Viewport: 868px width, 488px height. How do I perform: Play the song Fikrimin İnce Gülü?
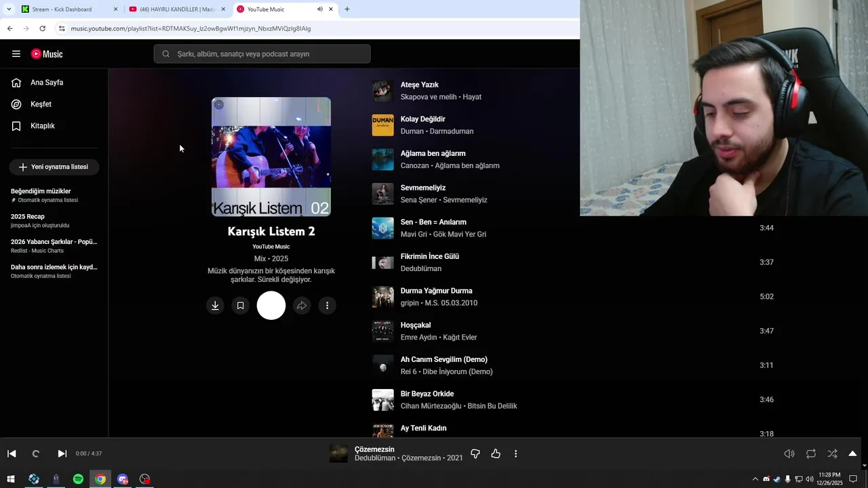(x=430, y=256)
